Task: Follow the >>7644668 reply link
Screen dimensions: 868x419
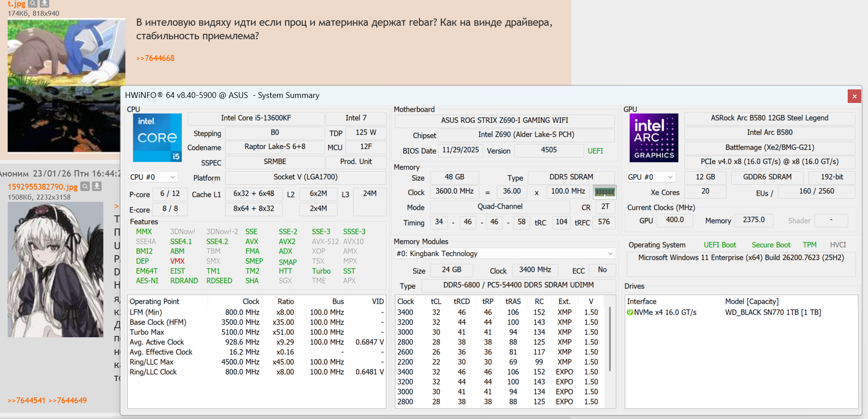Action: pos(155,58)
